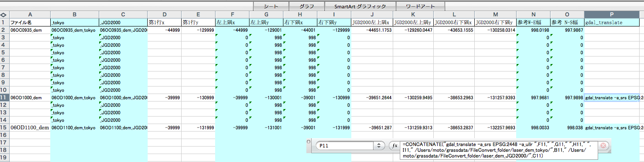644x162 pixels.
Task: Select cell with value -131001 in row 15
Action: [266, 127]
